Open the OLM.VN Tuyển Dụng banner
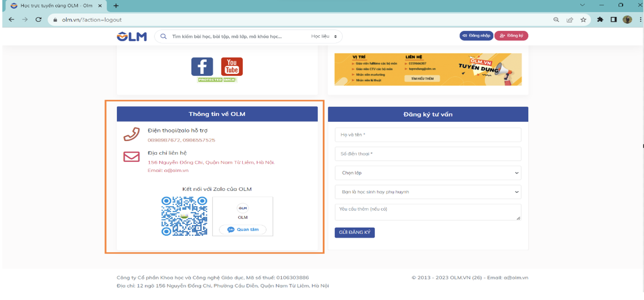 [x=428, y=69]
